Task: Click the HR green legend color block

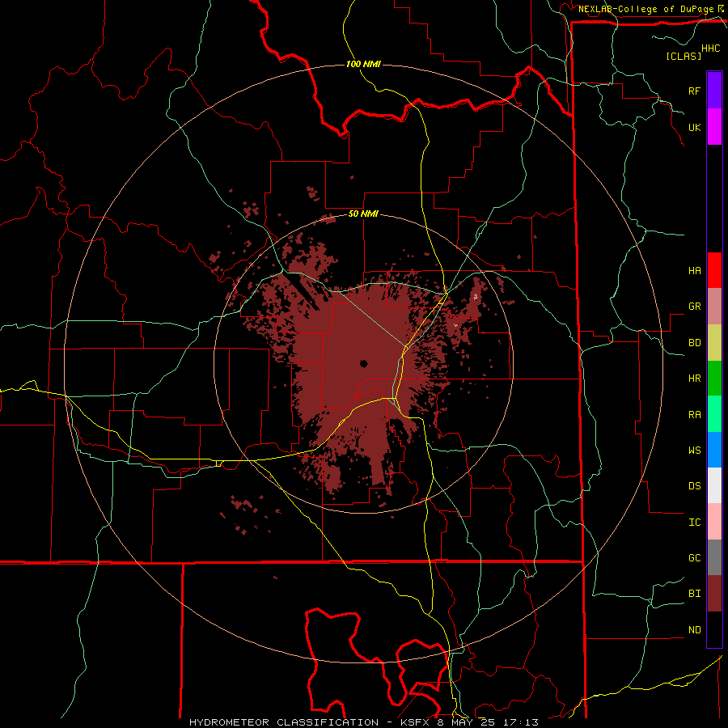Action: (x=714, y=379)
